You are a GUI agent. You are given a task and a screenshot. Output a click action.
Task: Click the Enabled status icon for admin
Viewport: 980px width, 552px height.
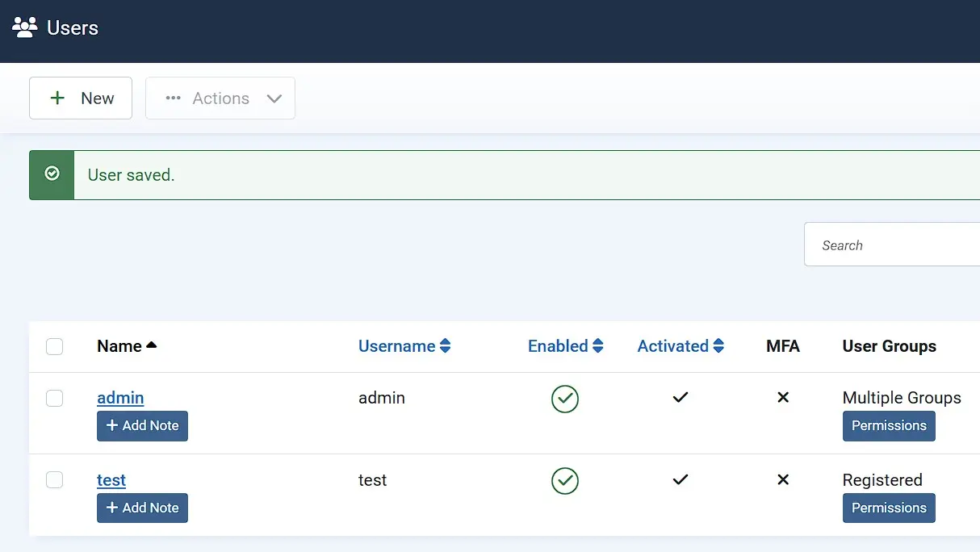tap(565, 399)
